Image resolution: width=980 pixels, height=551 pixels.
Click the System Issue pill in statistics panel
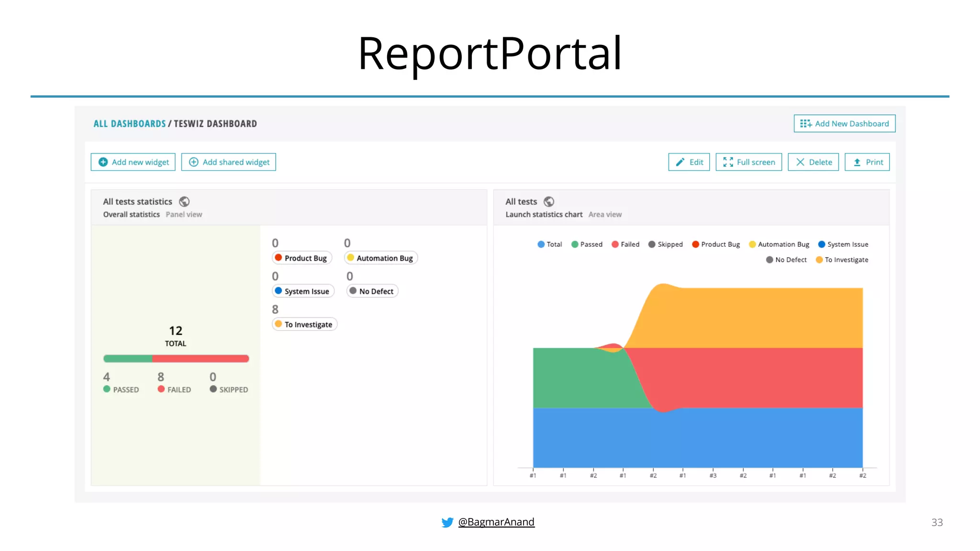point(303,291)
